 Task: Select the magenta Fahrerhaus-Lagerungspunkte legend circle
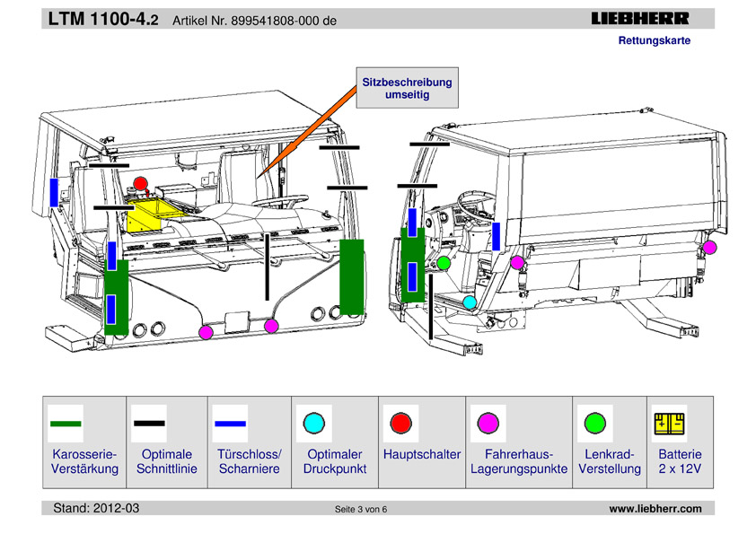488,423
